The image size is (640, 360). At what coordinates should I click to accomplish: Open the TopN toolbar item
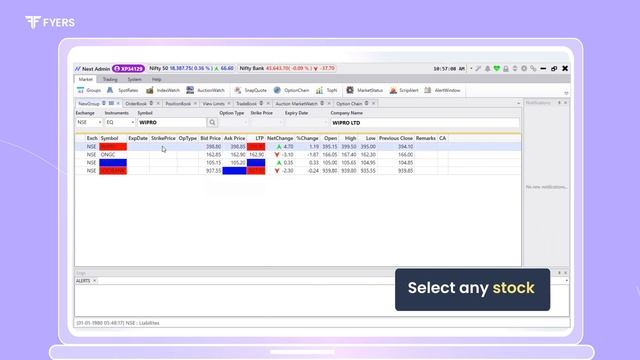click(327, 90)
